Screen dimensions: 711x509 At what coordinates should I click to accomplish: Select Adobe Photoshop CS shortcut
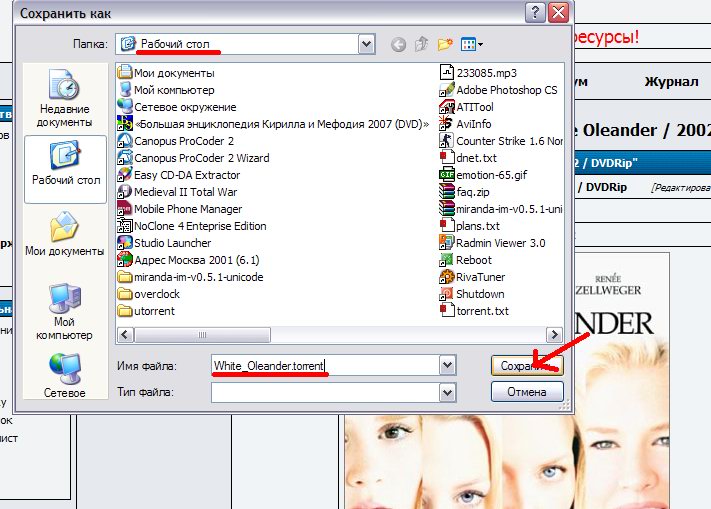point(498,90)
